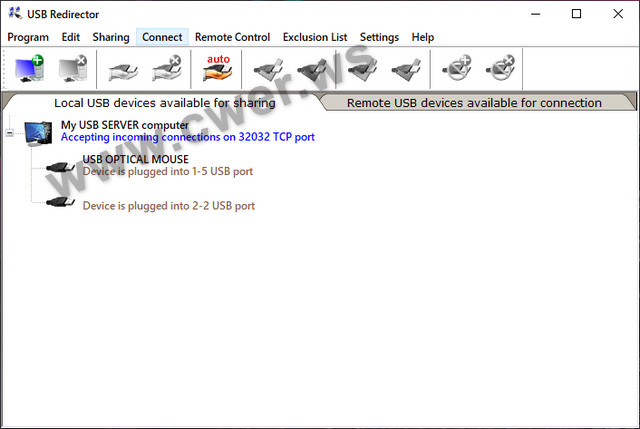
Task: Open the Program menu
Action: pos(28,37)
